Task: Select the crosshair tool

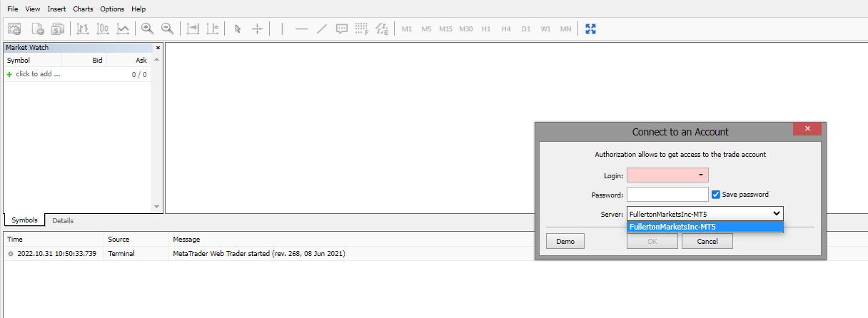Action: [258, 29]
